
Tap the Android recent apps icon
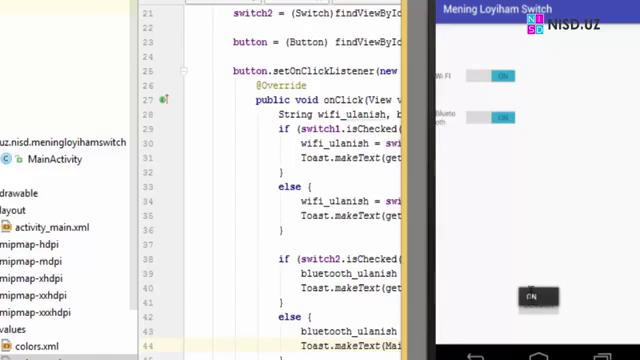click(602, 356)
